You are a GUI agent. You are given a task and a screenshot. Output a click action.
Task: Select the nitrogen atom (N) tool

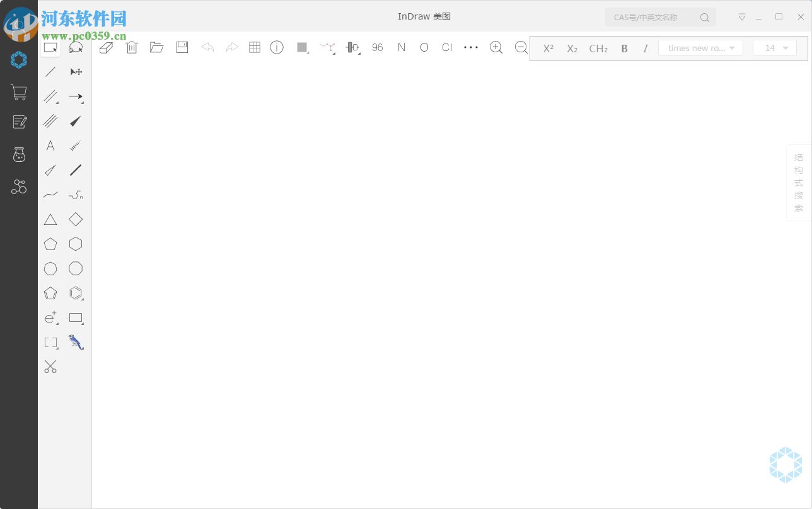pyautogui.click(x=402, y=47)
